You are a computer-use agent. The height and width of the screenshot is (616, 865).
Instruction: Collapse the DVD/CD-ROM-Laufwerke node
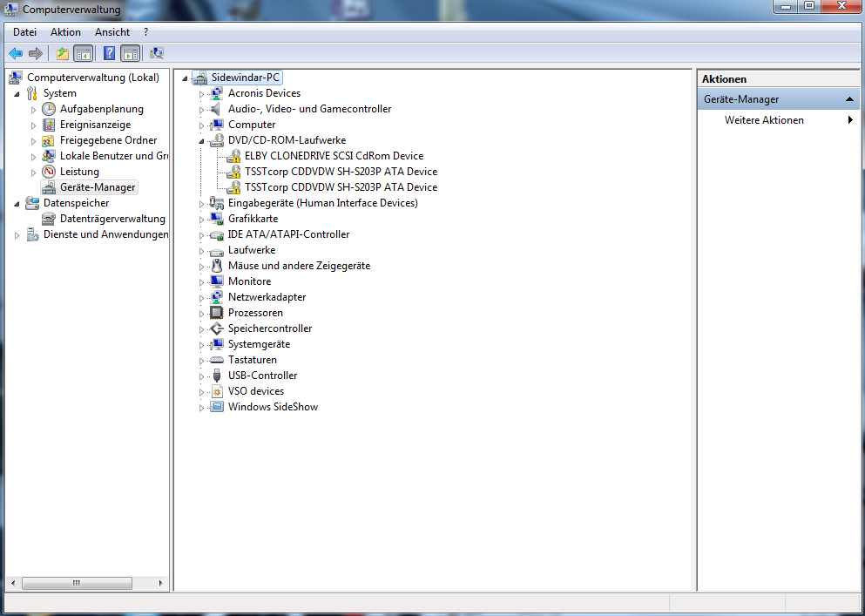pos(201,141)
